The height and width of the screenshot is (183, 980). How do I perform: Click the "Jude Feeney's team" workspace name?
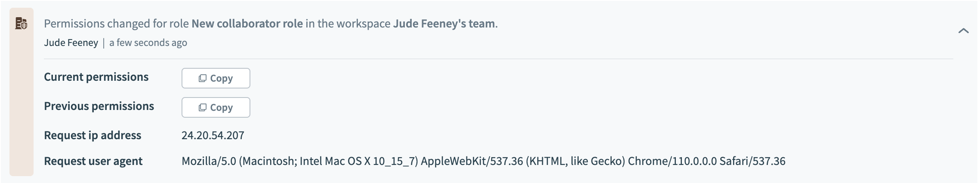tap(444, 24)
